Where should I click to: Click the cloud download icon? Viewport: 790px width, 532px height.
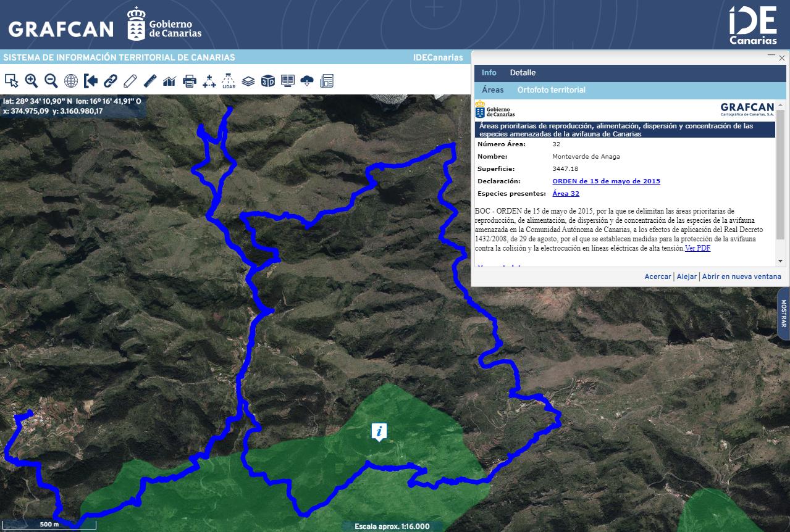point(308,81)
